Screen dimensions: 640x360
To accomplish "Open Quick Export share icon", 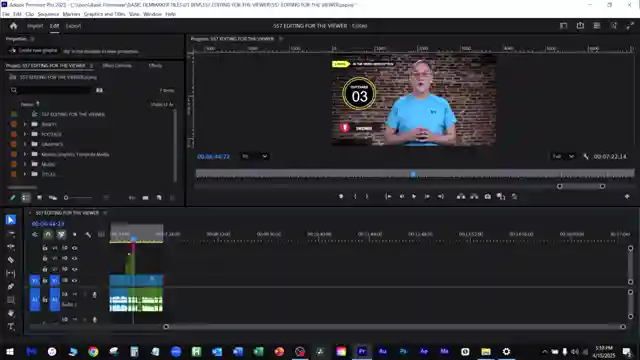I will tap(580, 26).
